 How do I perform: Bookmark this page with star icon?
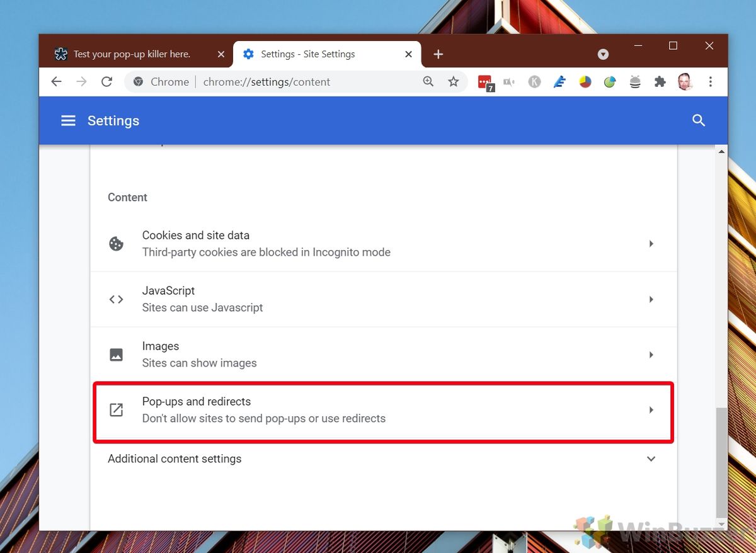[453, 82]
